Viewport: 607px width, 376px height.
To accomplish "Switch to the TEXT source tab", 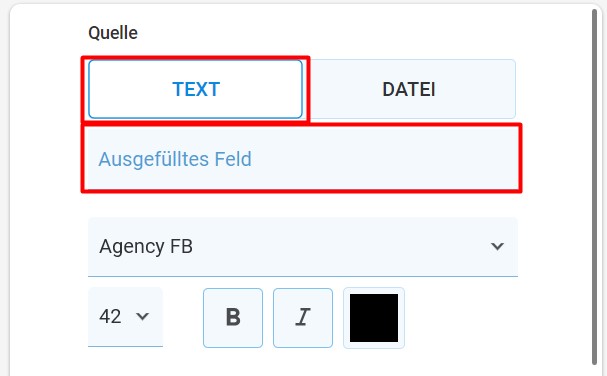I will pos(195,89).
